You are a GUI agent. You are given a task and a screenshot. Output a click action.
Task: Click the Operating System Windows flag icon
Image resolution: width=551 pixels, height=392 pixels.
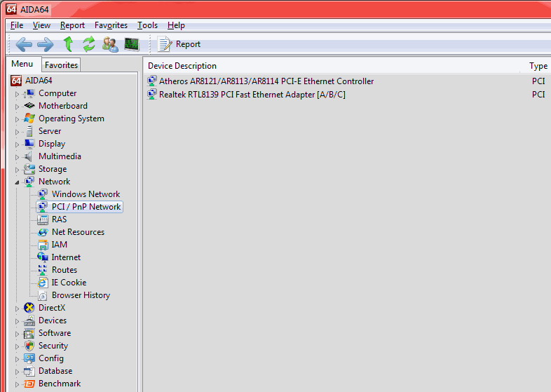point(29,119)
